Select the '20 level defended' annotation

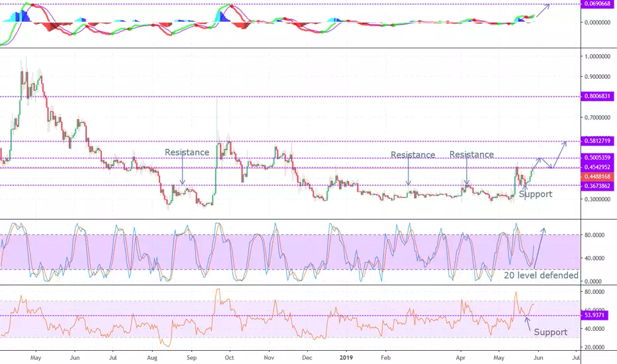541,275
